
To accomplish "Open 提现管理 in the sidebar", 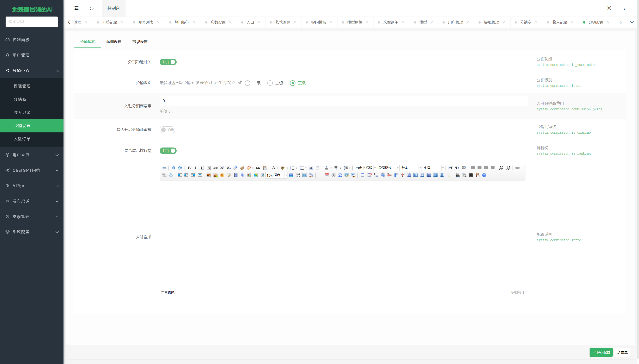I will click(x=32, y=86).
